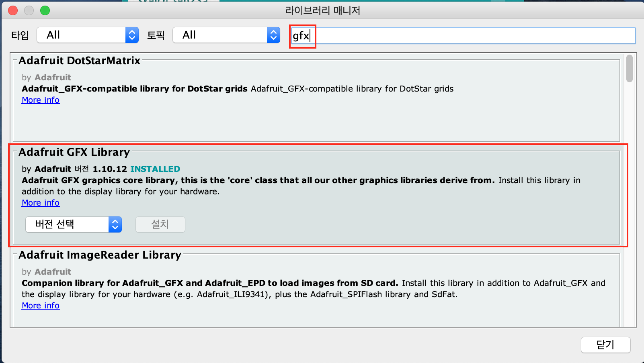Screen dimensions: 644x363
Task: Click the library list vertical scrollbar thumb
Action: tap(630, 69)
